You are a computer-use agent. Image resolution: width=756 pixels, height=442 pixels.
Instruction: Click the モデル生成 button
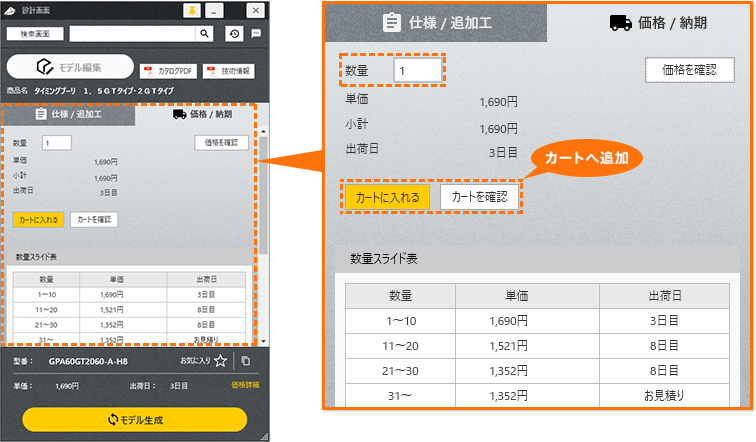(x=134, y=419)
